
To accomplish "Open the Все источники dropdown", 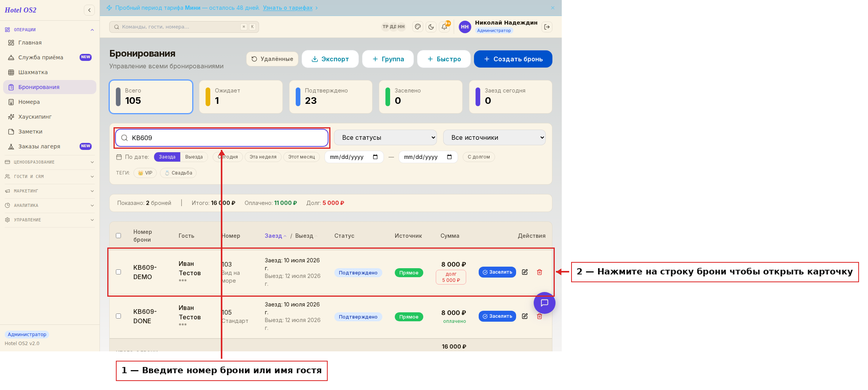I will click(x=494, y=137).
